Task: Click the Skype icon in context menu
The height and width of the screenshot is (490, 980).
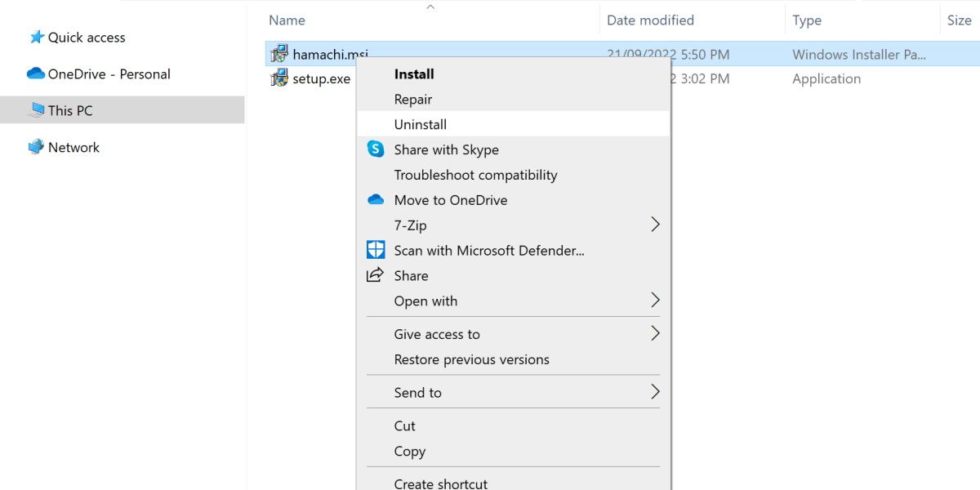Action: (x=376, y=149)
